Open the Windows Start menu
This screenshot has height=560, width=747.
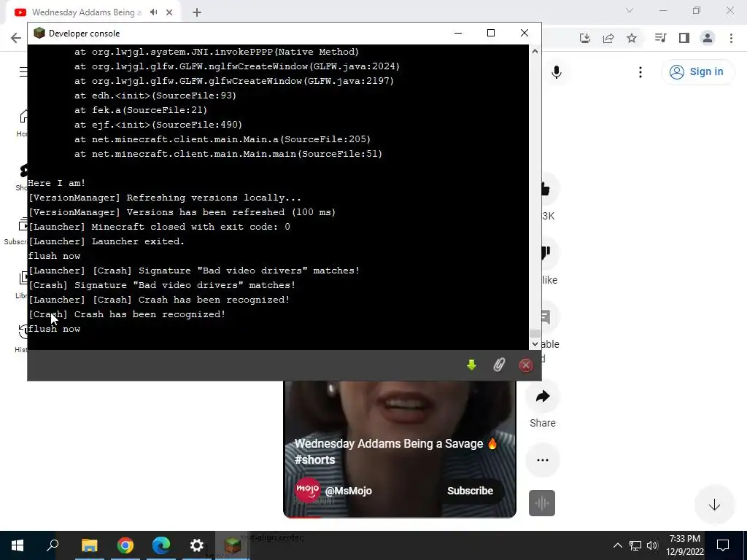(18, 545)
